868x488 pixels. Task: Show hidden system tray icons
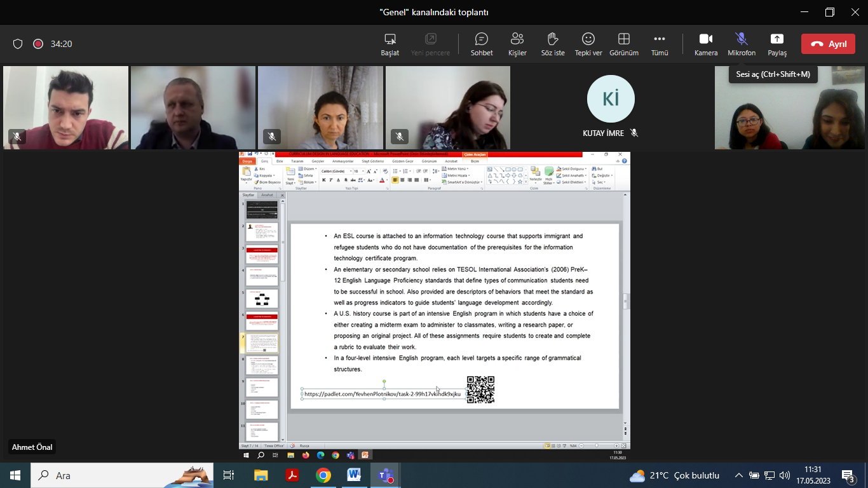[x=738, y=475]
